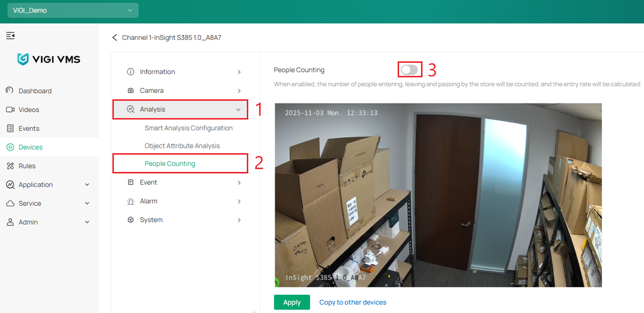Open Dashboard in the sidebar

[x=49, y=91]
